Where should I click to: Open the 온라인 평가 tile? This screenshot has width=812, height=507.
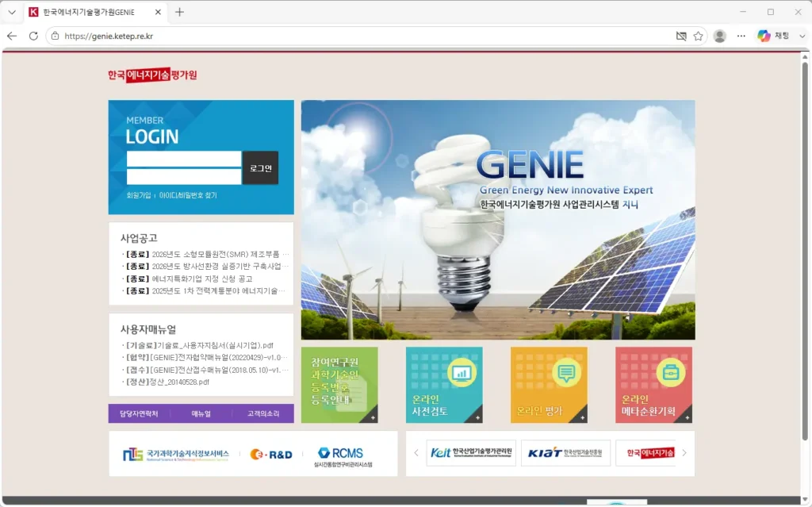pos(549,385)
